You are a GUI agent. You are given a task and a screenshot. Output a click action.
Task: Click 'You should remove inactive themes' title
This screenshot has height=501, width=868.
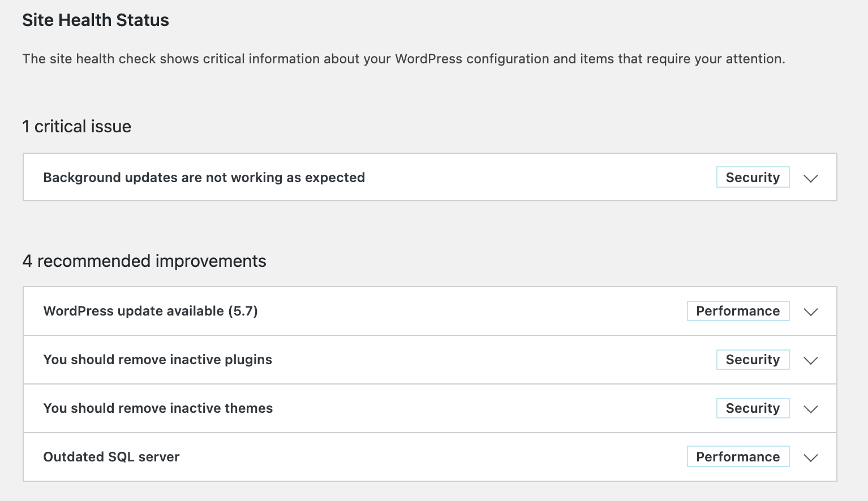(158, 408)
